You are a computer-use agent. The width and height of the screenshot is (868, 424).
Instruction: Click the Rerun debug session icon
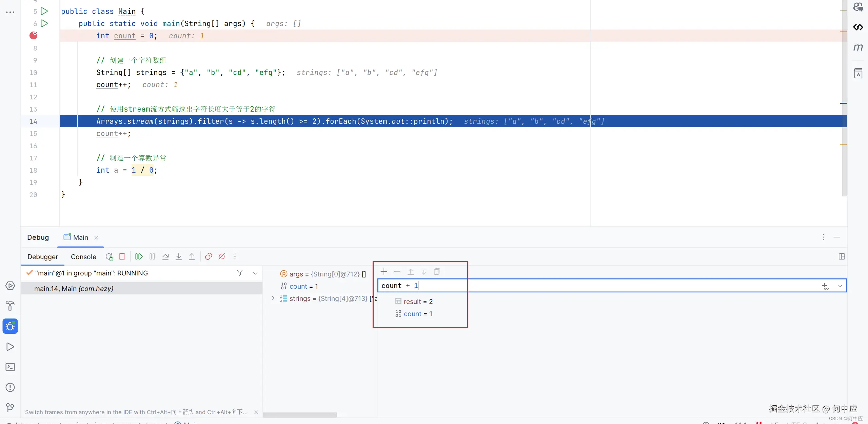(109, 257)
